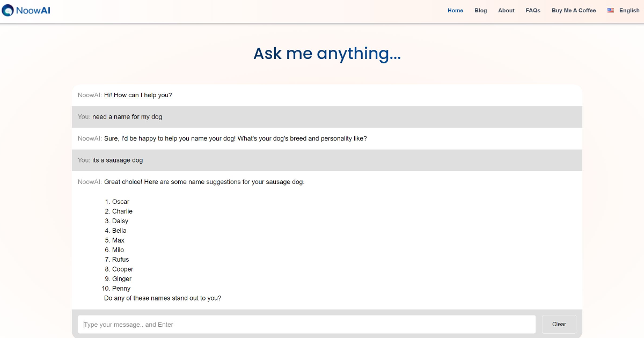Select the suggested name Charlie
The width and height of the screenshot is (644, 338).
click(x=122, y=211)
